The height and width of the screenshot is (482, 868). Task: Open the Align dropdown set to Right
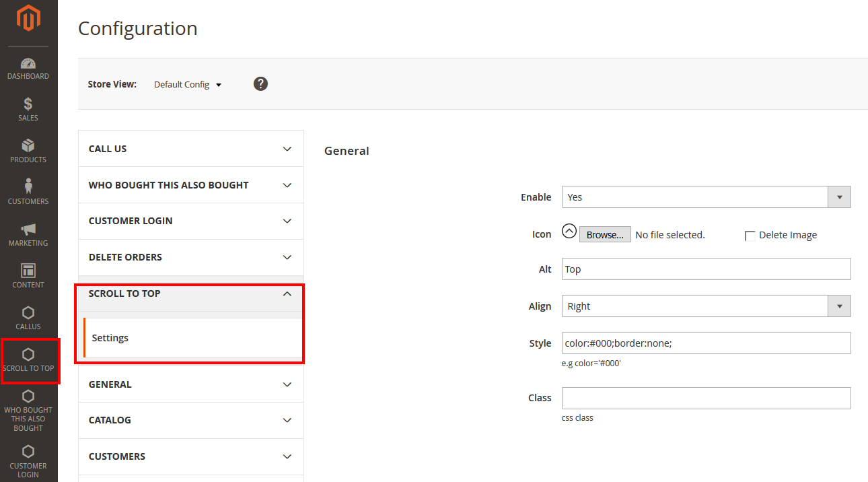coord(705,306)
